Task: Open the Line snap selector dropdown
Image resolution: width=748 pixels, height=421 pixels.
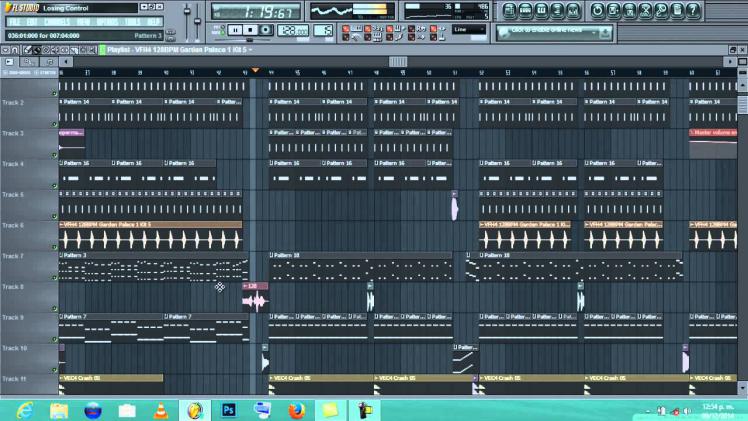Action: pos(468,29)
